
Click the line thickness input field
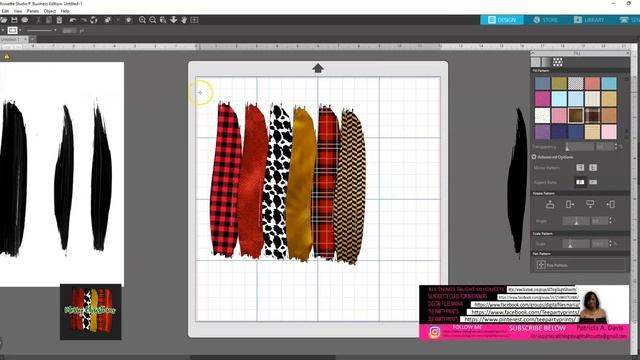coord(69,31)
